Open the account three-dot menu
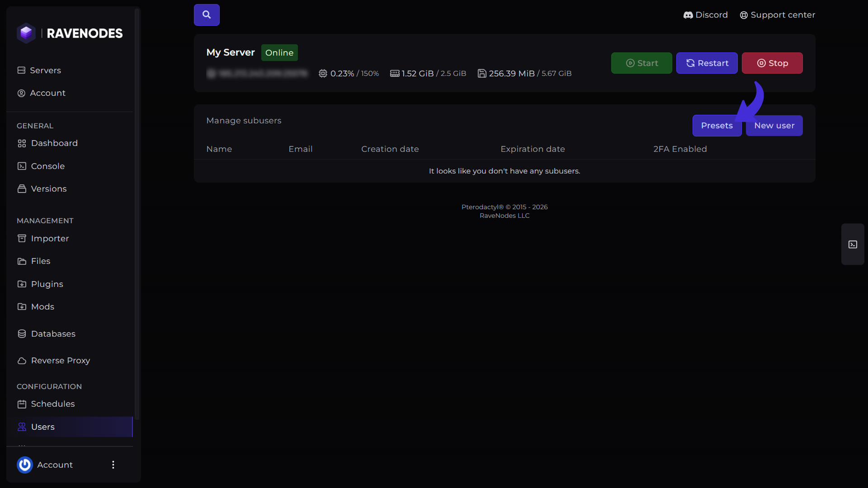Viewport: 868px width, 488px height. [113, 465]
